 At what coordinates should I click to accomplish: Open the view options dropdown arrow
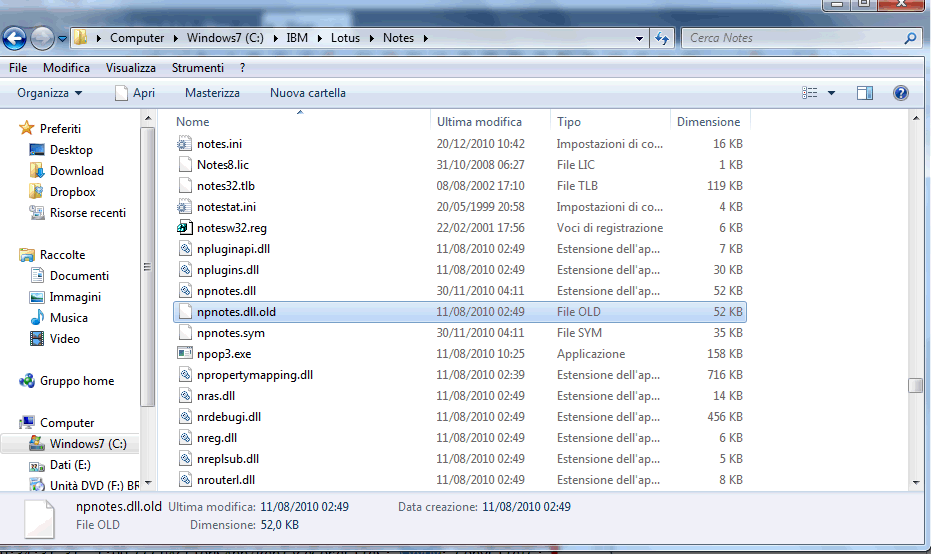tap(831, 93)
